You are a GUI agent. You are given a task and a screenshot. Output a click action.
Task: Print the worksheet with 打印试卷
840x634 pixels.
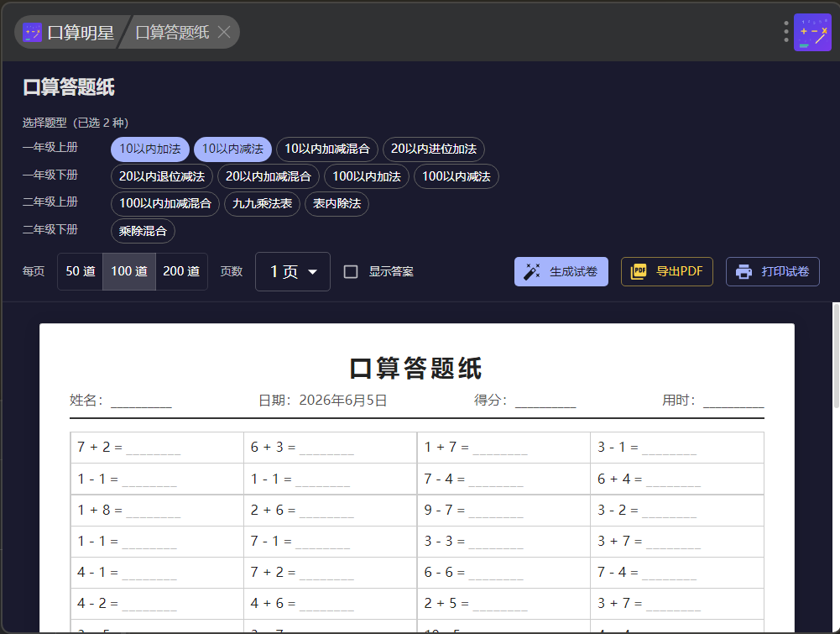[773, 272]
